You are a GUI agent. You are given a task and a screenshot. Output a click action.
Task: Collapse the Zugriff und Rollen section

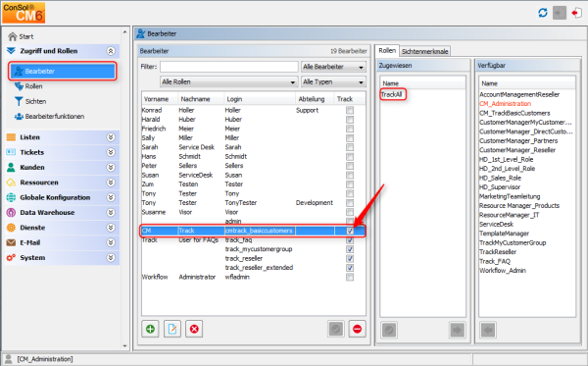[x=111, y=51]
